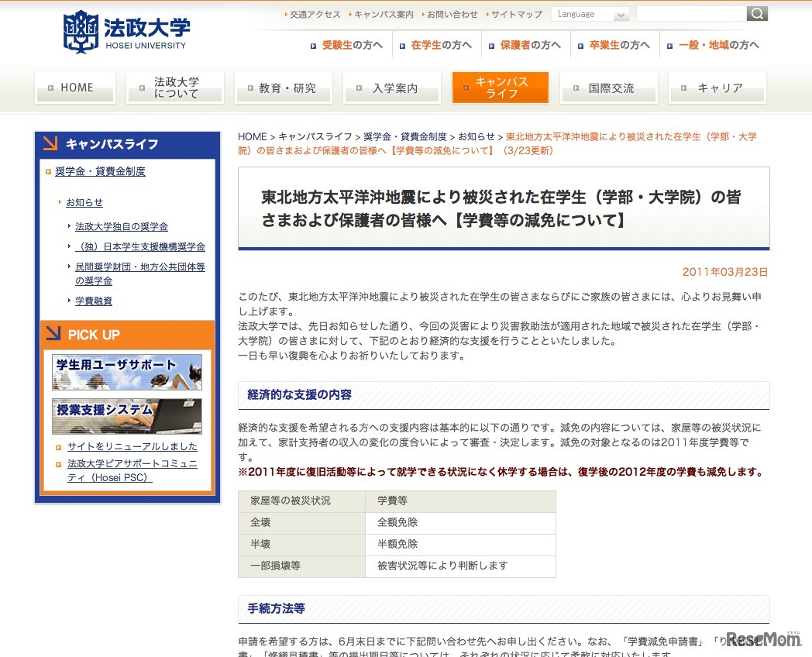The image size is (812, 657).
Task: Click the red 2011年度 leave-of-absence notice text
Action: coord(501,472)
